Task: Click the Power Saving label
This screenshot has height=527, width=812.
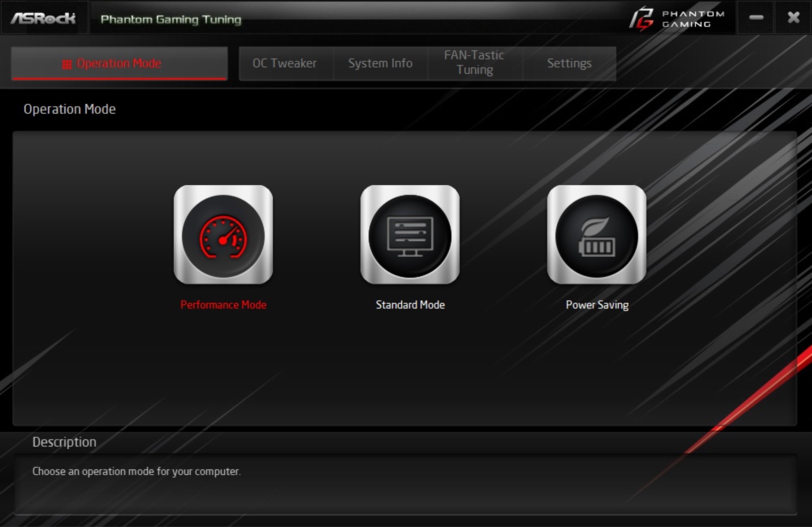Action: pyautogui.click(x=597, y=305)
